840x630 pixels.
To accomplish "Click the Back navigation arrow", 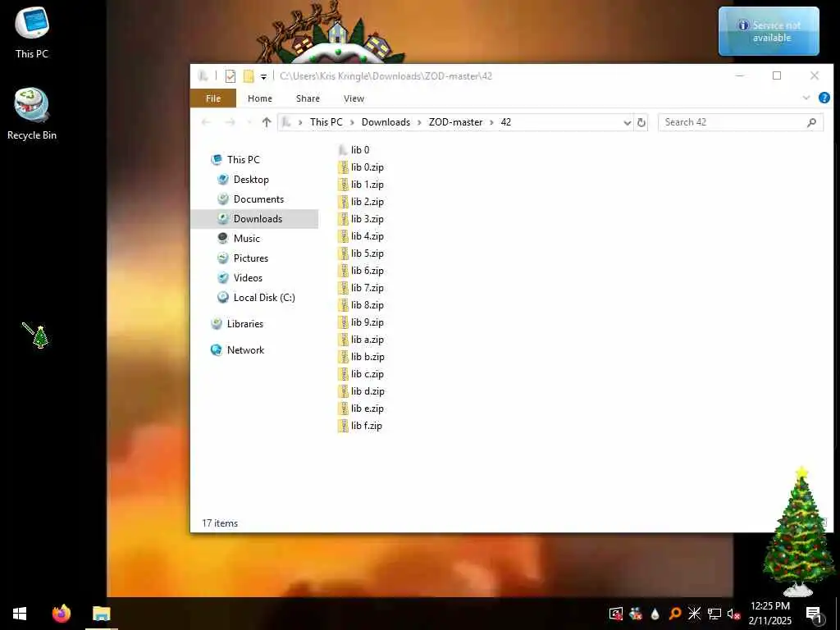I will tap(206, 122).
